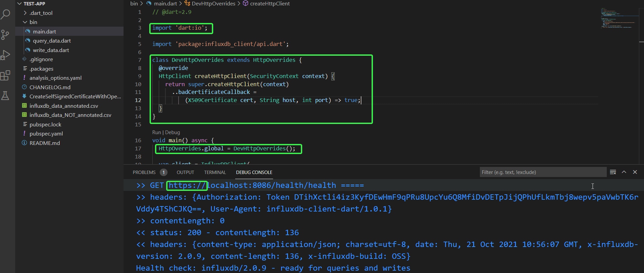Switch to the TERMINAL tab
The image size is (644, 273).
[215, 172]
